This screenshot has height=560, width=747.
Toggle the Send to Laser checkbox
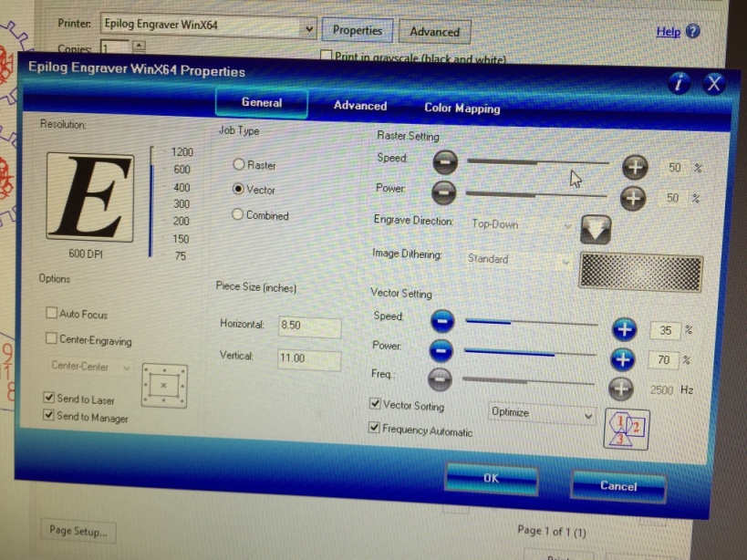click(48, 397)
